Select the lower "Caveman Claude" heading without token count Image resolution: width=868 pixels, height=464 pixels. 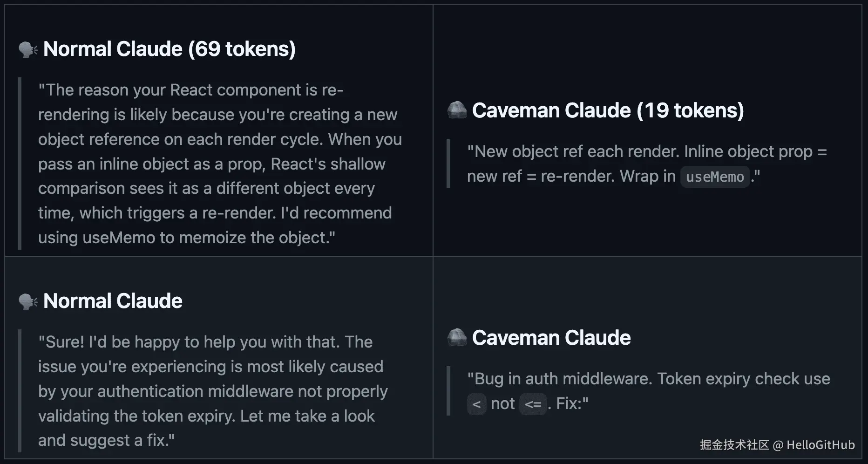551,338
